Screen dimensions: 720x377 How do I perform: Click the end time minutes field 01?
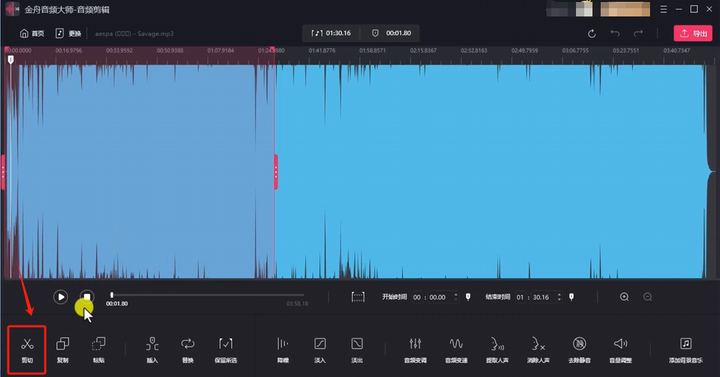pyautogui.click(x=520, y=298)
